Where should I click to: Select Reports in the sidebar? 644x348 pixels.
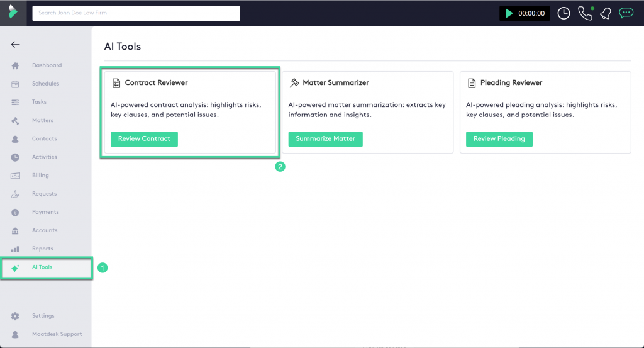coord(43,249)
